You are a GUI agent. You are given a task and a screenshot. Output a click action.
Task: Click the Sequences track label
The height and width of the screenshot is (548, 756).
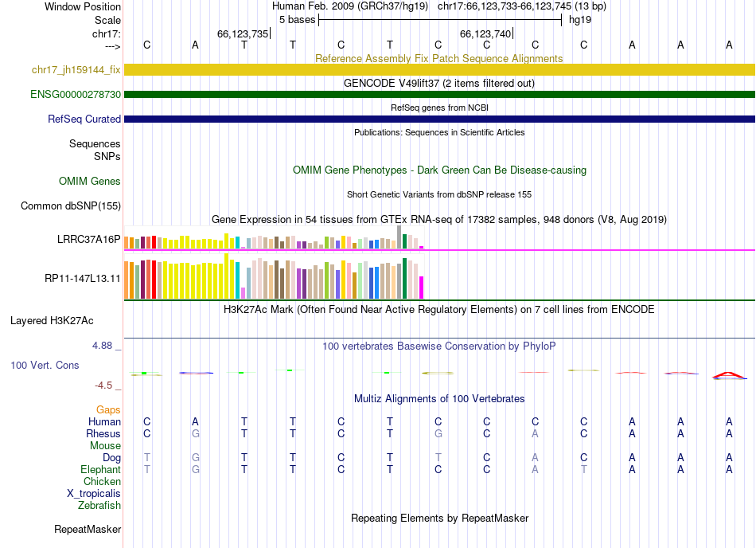(95, 143)
